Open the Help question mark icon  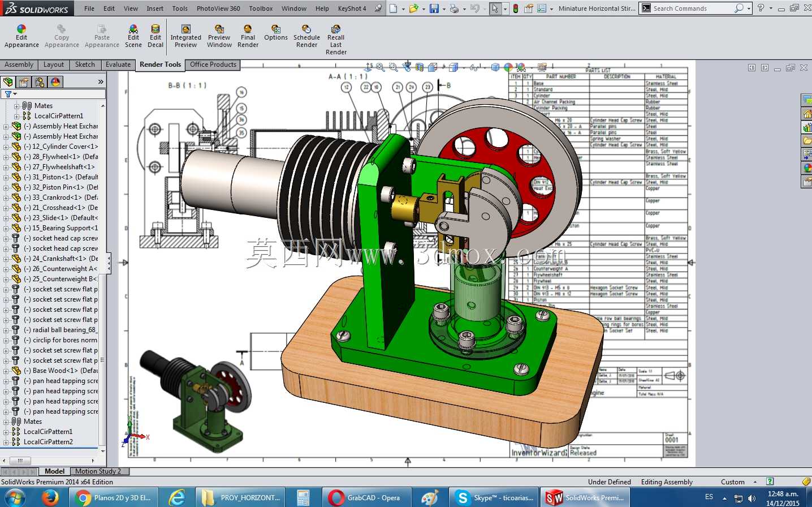pos(761,8)
